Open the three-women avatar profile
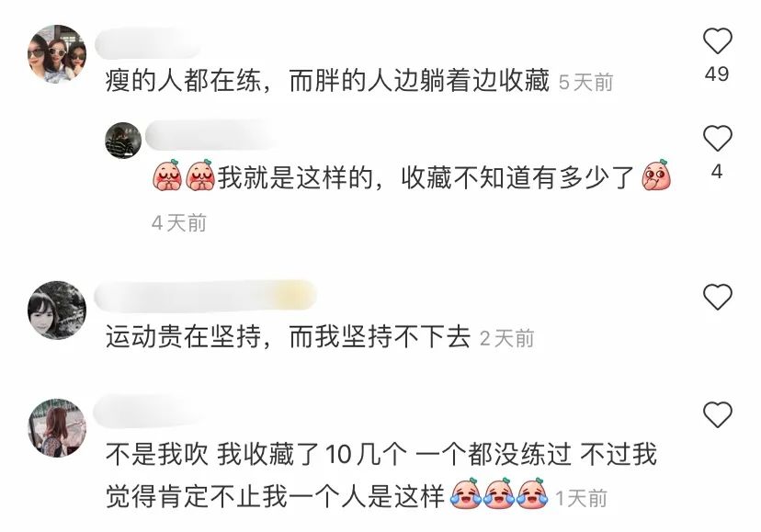The width and height of the screenshot is (761, 532). 57,54
